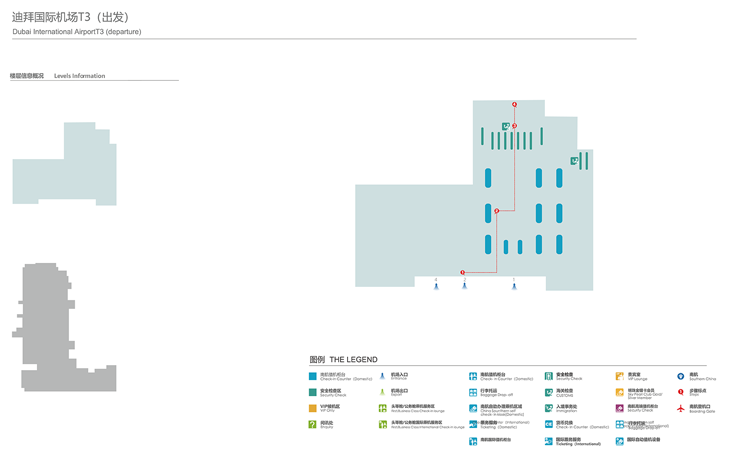Click the Dubai International Airport T3 departure title
Screen dimensions: 735x463
point(77,32)
